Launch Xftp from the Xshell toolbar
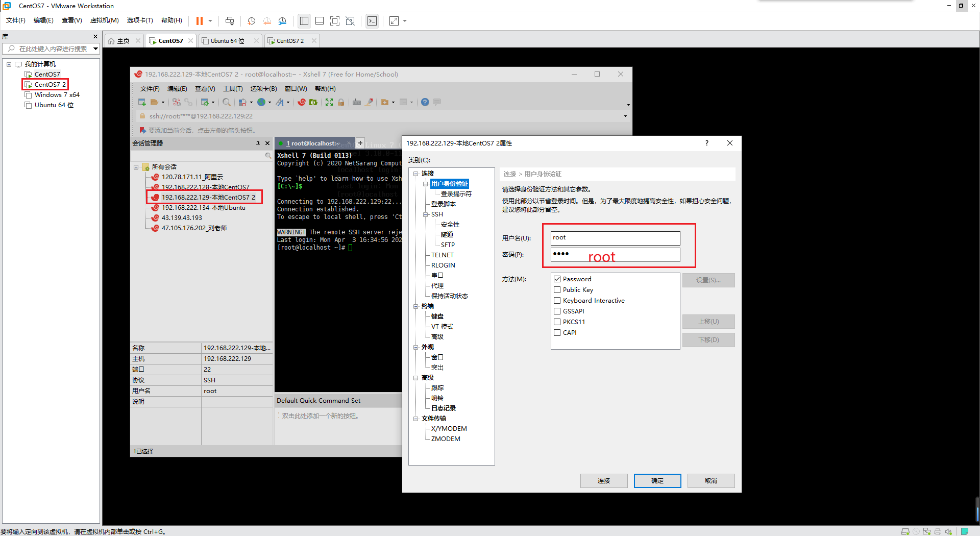This screenshot has height=536, width=980. click(313, 102)
